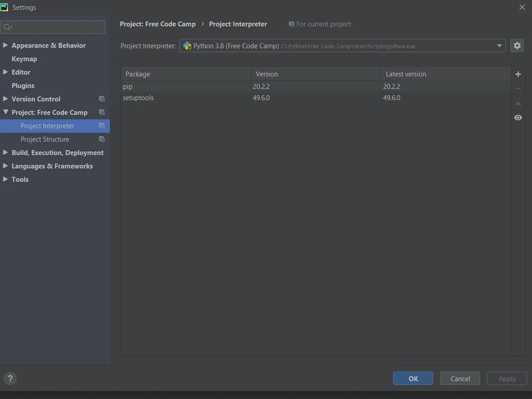Viewport: 532px width, 399px height.
Task: Click For current project label
Action: 320,24
